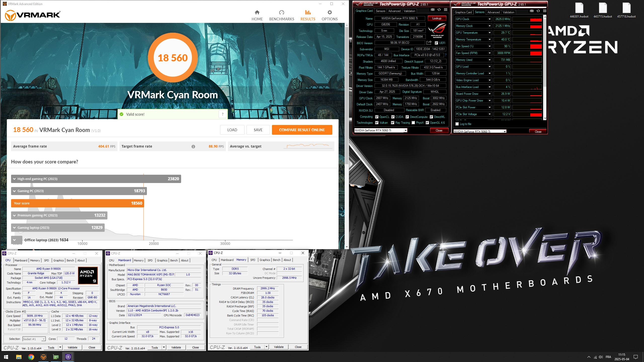Click COMPARE RESULT ONLINE button
The height and width of the screenshot is (362, 644).
302,130
